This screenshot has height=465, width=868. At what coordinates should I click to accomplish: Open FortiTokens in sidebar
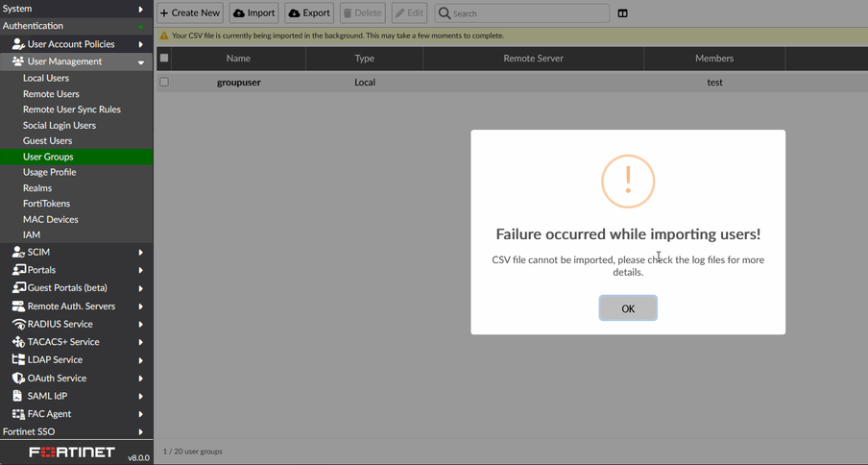click(46, 203)
